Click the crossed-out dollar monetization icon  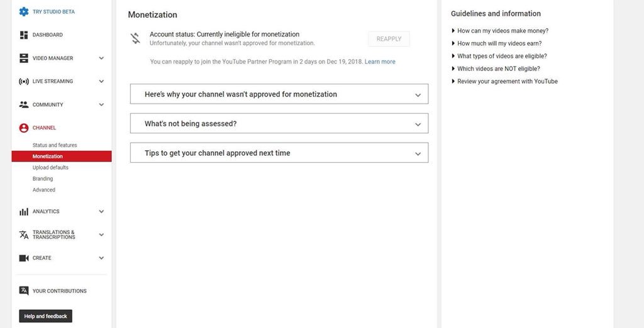point(136,38)
